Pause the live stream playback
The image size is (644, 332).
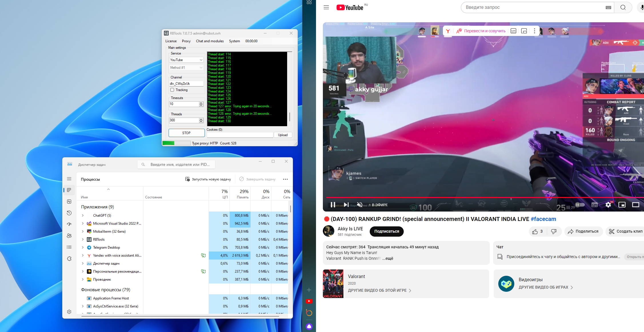(333, 205)
